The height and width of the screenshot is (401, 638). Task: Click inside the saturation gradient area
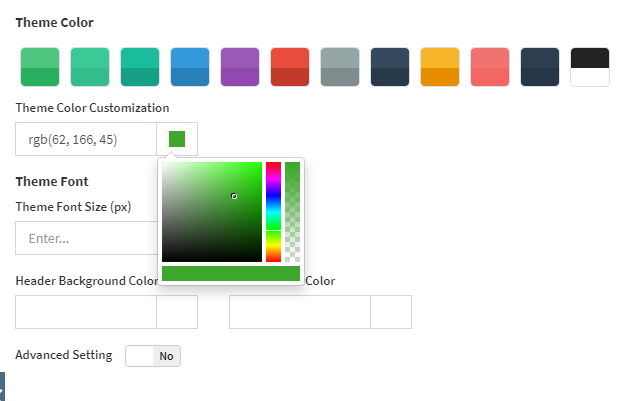[211, 211]
